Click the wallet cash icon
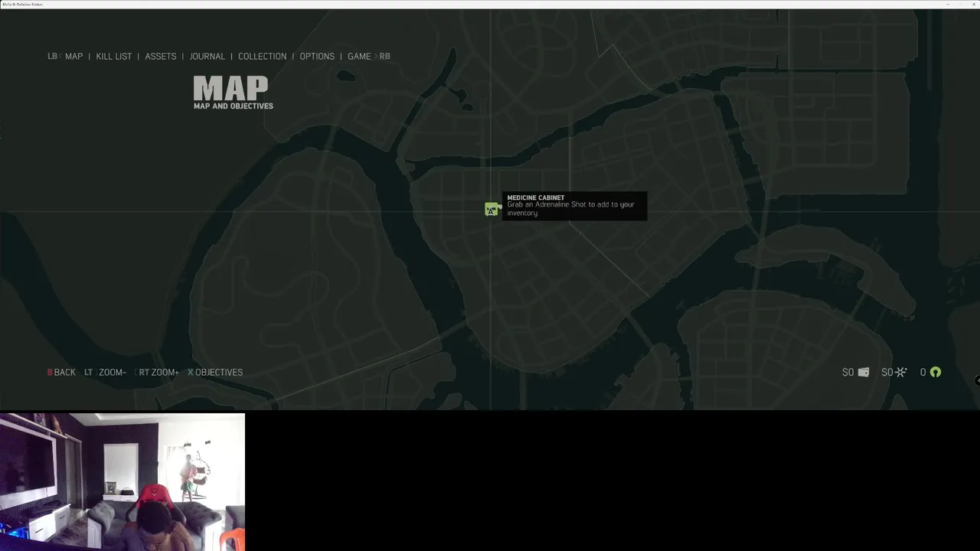The height and width of the screenshot is (551, 980). 864,373
